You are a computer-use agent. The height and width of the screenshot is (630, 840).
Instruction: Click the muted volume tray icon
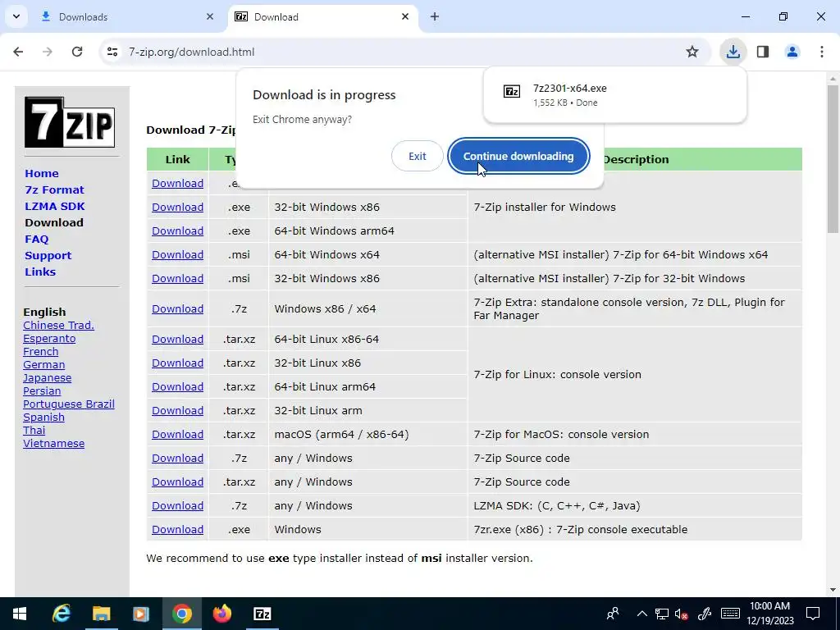point(682,614)
